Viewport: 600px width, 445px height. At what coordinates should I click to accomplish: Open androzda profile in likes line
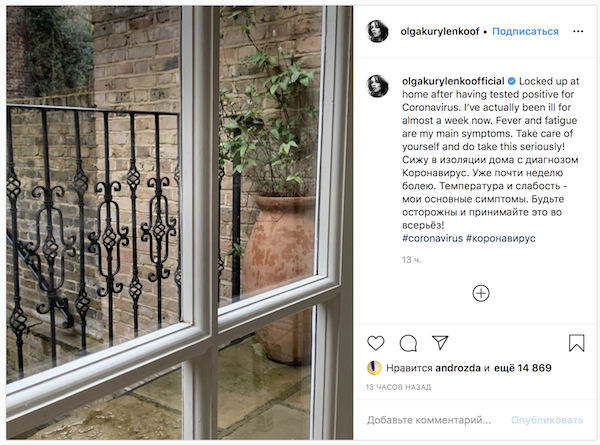(458, 368)
